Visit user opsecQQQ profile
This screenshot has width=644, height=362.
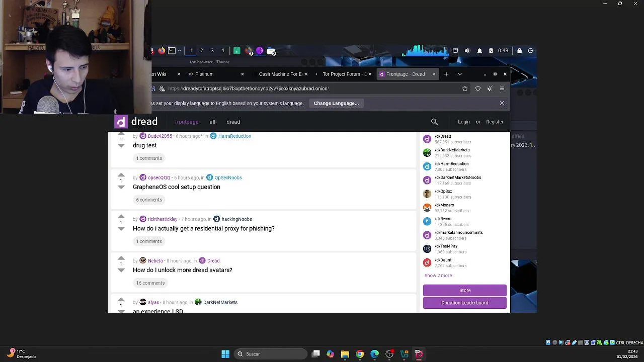point(159,177)
